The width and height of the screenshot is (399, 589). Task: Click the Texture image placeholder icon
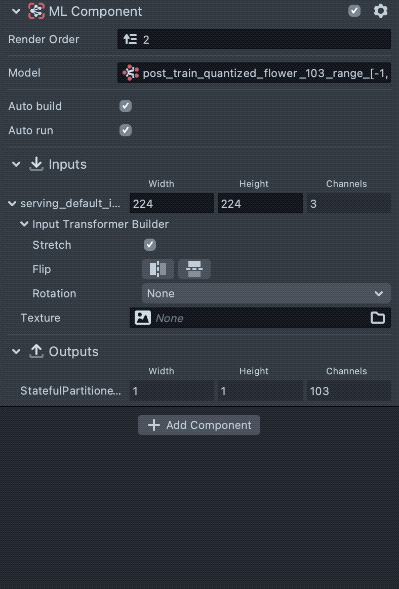(143, 318)
